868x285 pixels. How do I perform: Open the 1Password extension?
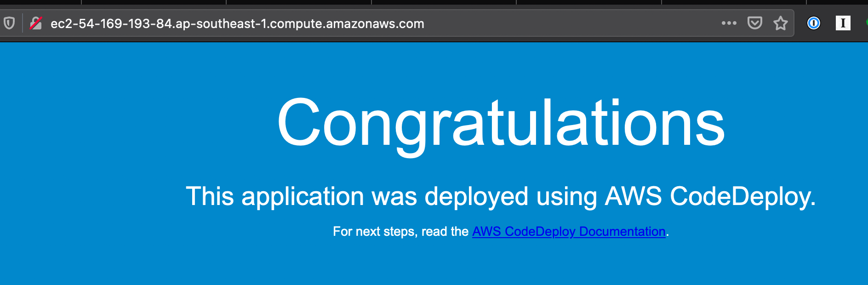[813, 23]
